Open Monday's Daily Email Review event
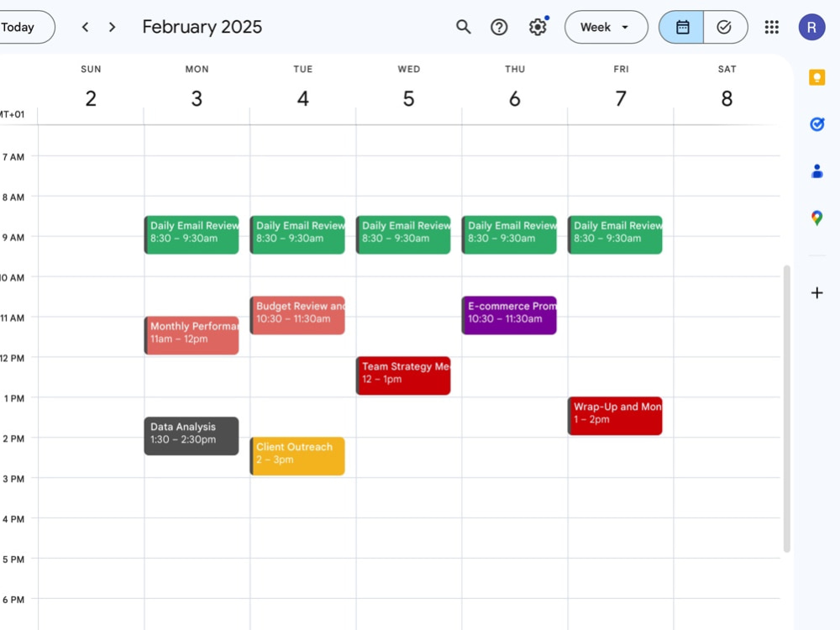The height and width of the screenshot is (630, 840). click(x=192, y=234)
